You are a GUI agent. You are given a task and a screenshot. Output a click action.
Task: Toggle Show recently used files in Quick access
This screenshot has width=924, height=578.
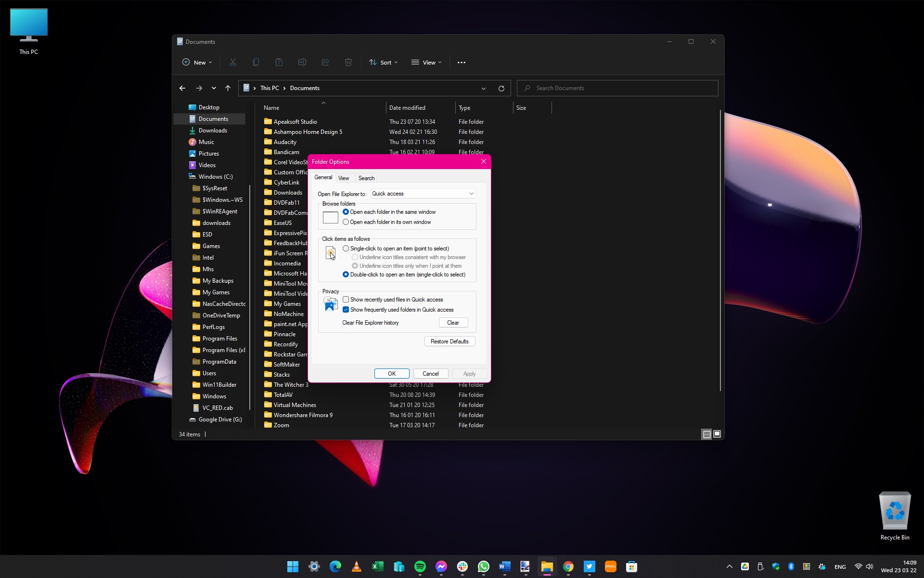pyautogui.click(x=345, y=299)
